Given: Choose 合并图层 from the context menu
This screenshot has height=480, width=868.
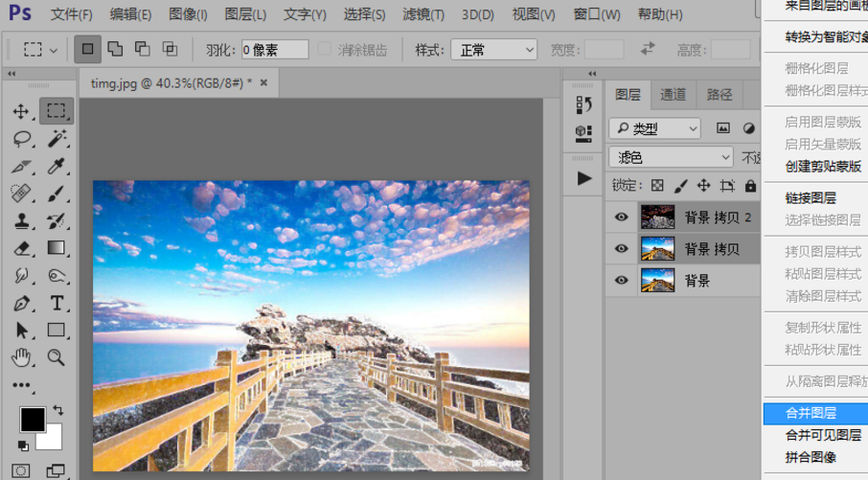Looking at the screenshot, I should tap(812, 414).
